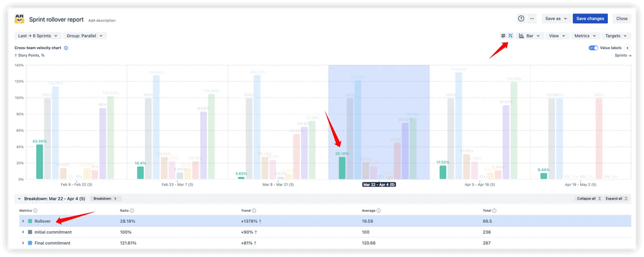Click the Close button
The image size is (644, 257).
pos(621,19)
